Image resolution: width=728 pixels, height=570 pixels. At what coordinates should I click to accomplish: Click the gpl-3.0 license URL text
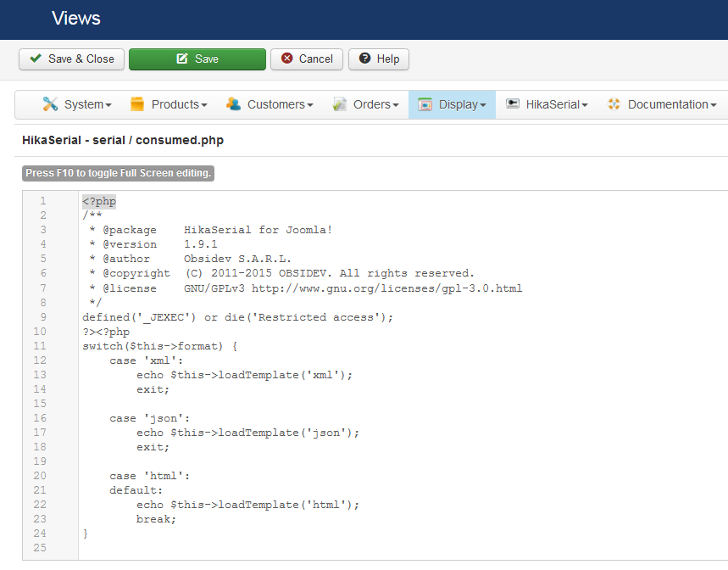point(386,288)
